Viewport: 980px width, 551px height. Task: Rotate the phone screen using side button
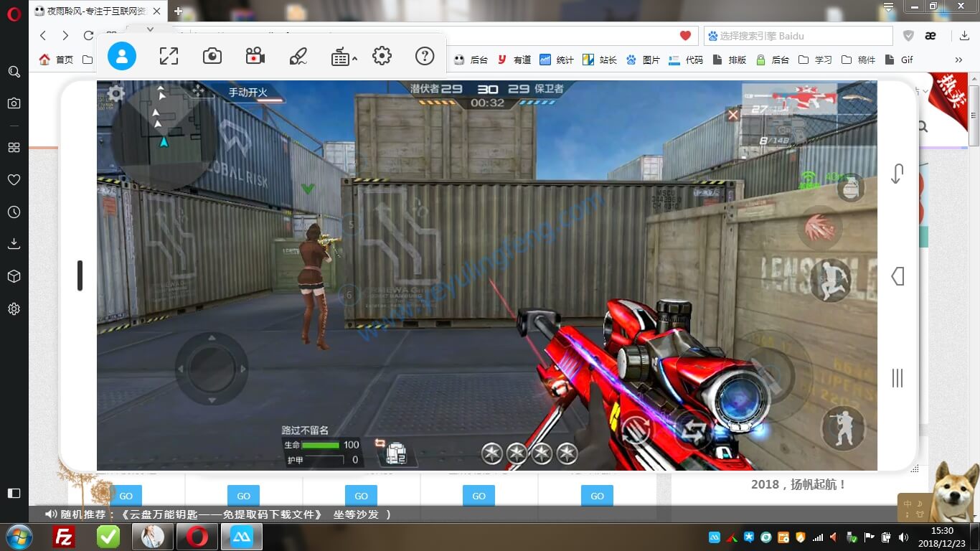897,174
